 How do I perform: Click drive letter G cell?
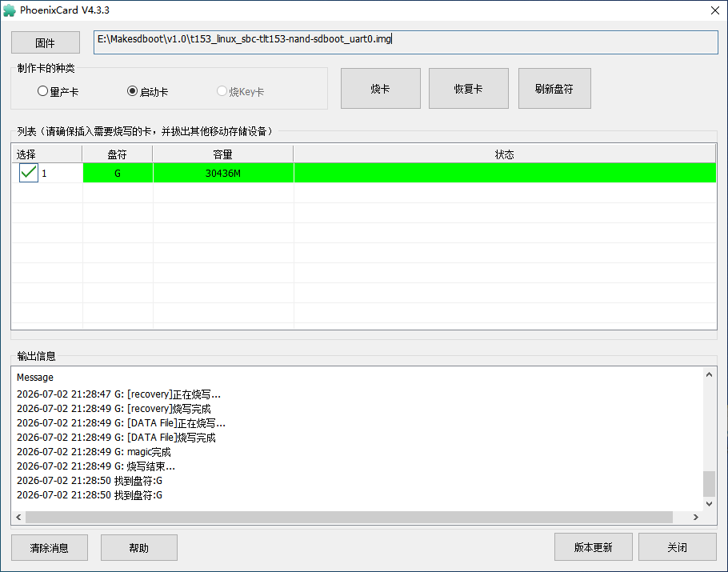(118, 173)
